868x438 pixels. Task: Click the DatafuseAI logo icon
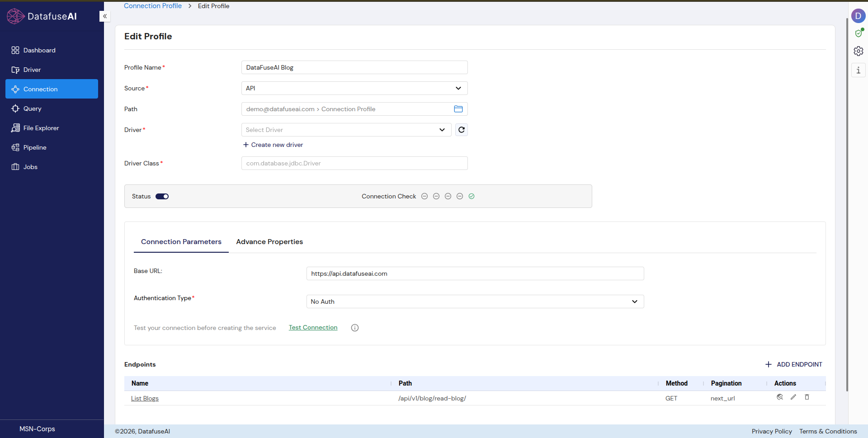[x=16, y=16]
